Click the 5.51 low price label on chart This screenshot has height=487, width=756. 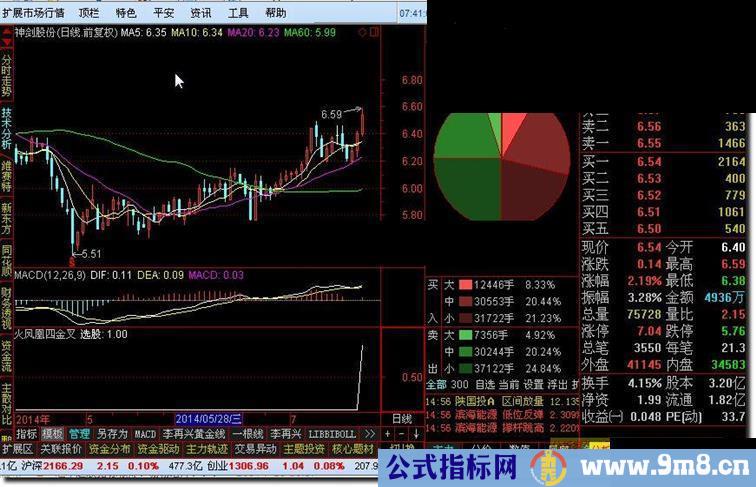click(92, 254)
